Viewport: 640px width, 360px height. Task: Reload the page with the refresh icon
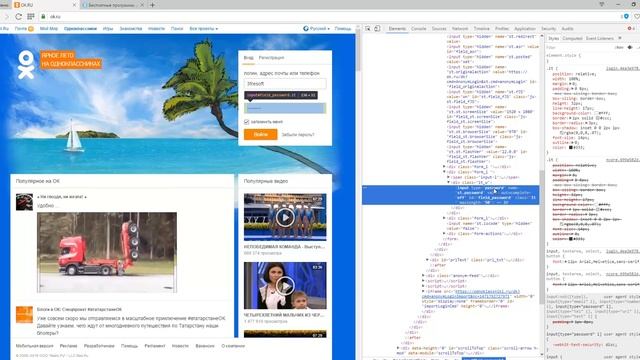click(x=18, y=16)
